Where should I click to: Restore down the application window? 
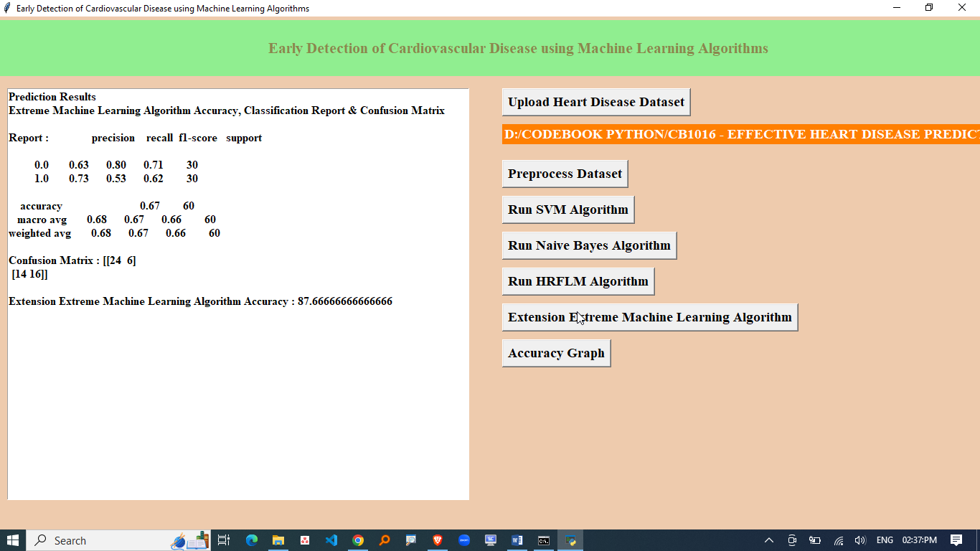coord(929,8)
